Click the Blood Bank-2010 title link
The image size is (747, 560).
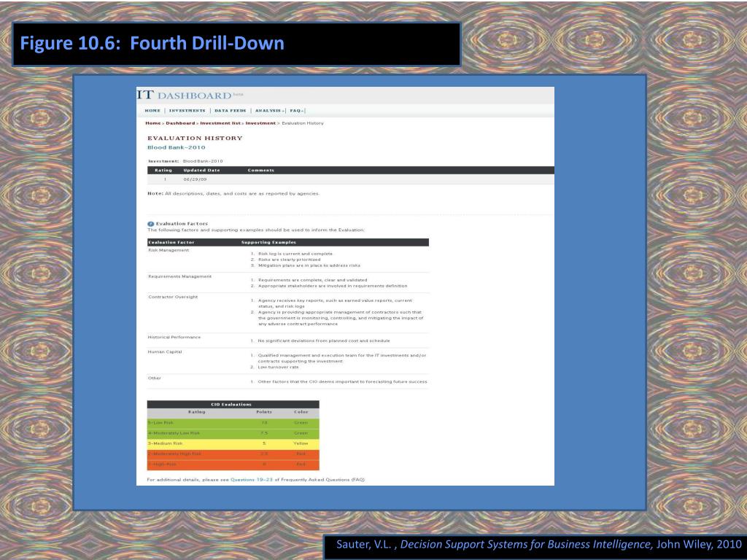tap(177, 147)
